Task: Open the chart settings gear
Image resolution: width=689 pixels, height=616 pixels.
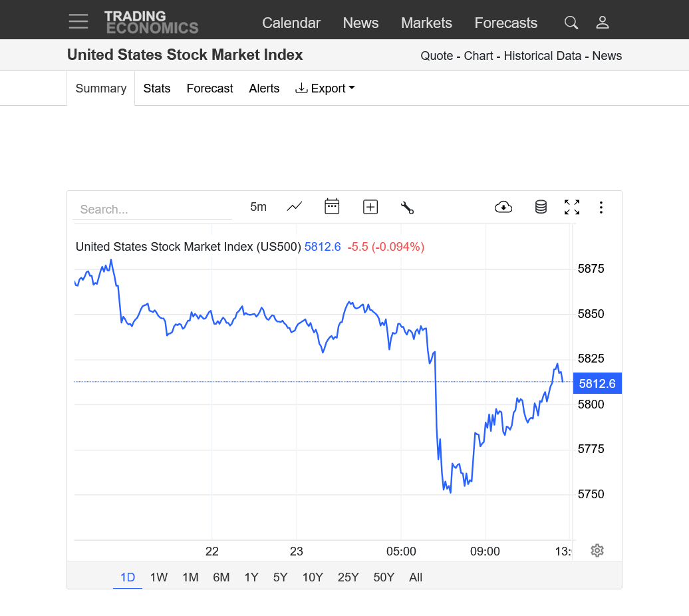Action: click(x=597, y=551)
